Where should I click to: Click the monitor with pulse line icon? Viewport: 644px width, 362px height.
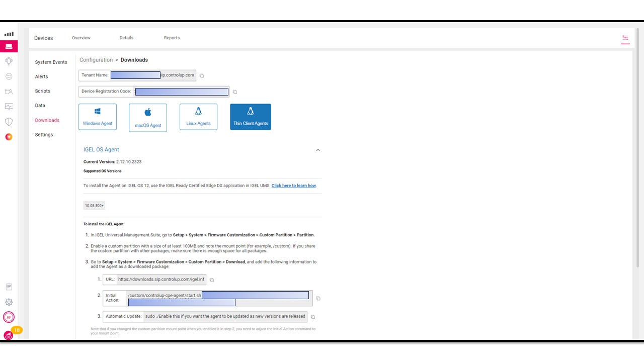(9, 107)
